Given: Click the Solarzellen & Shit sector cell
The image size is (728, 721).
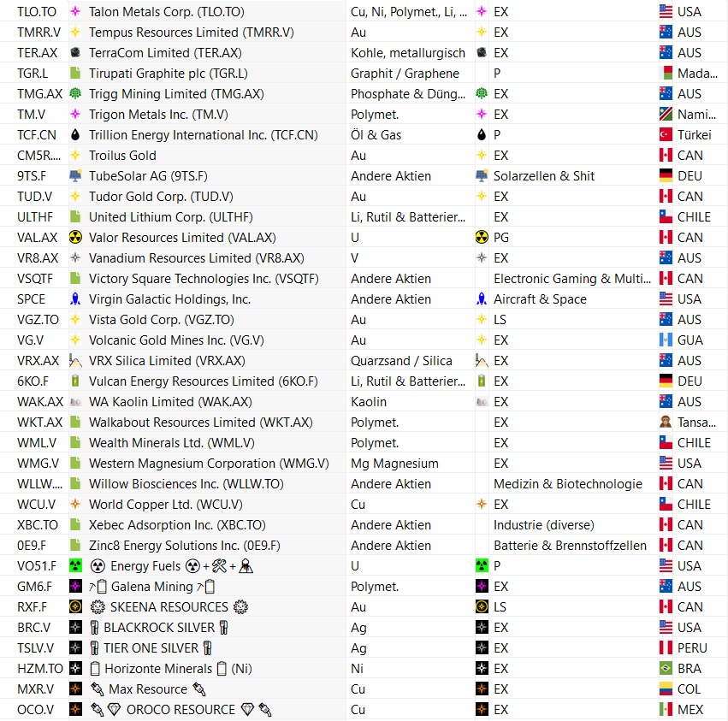Looking at the screenshot, I should (x=544, y=175).
